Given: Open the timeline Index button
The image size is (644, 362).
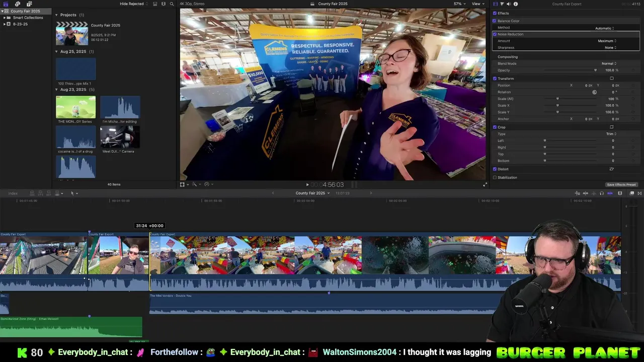Looking at the screenshot, I should [13, 193].
